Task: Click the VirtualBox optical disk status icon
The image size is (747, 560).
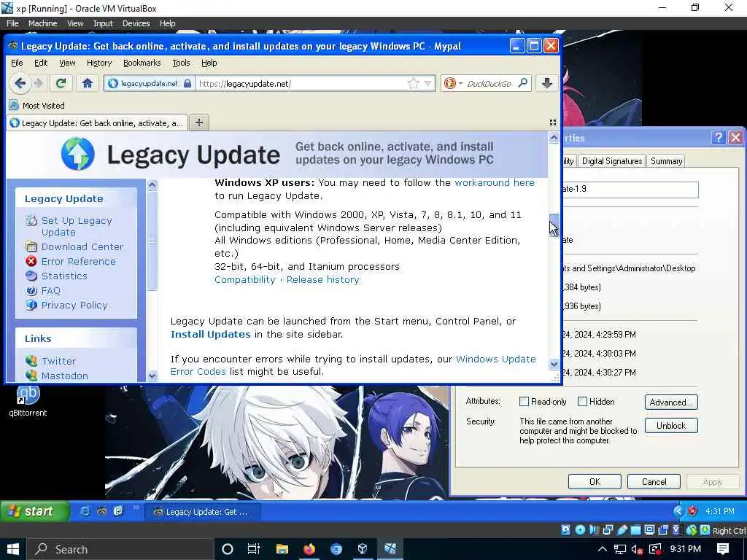Action: point(580,530)
